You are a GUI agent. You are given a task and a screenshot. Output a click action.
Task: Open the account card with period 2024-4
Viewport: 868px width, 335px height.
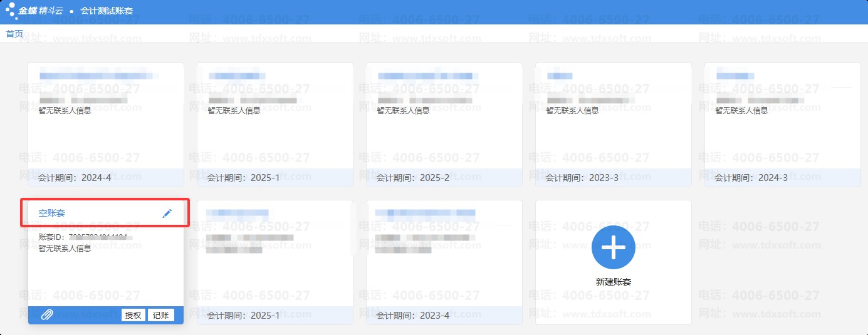coord(106,124)
